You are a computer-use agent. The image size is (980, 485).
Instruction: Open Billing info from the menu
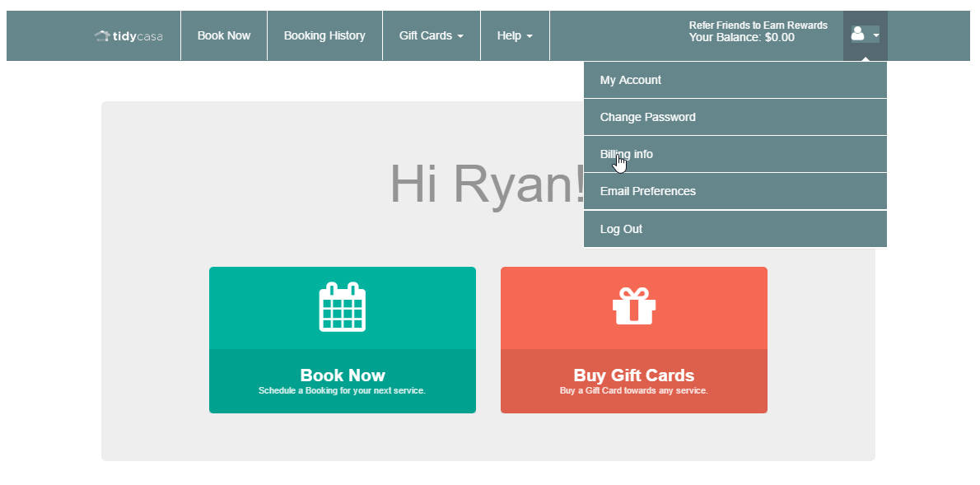tap(735, 154)
